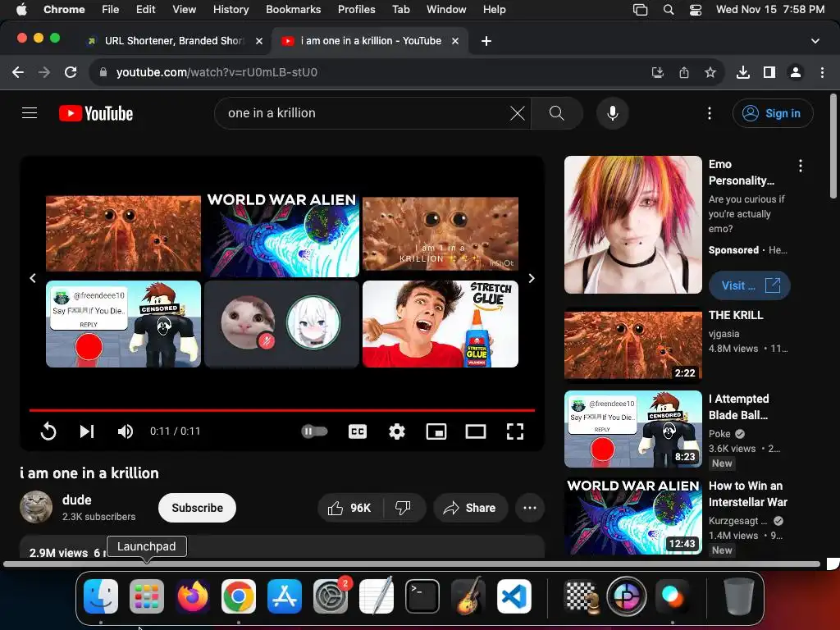
Task: Select Stretch Glue end-screen suggestion
Action: 441,324
